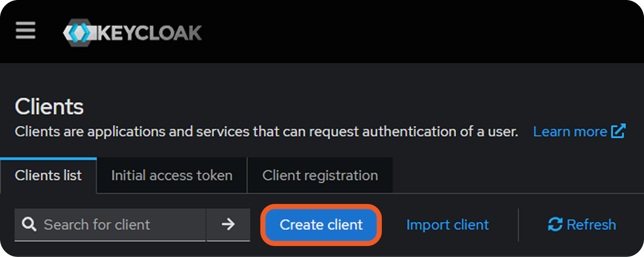The image size is (644, 257).
Task: Click the Refresh text label
Action: pyautogui.click(x=591, y=225)
